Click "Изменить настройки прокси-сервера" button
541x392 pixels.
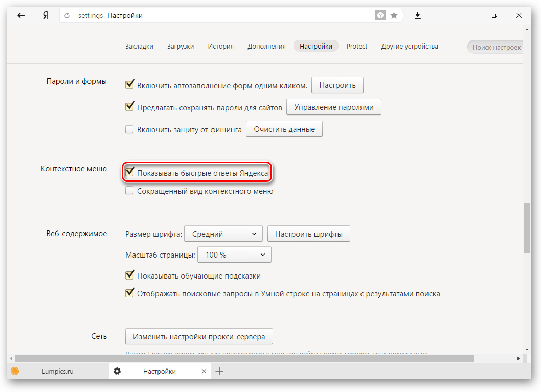tap(199, 337)
